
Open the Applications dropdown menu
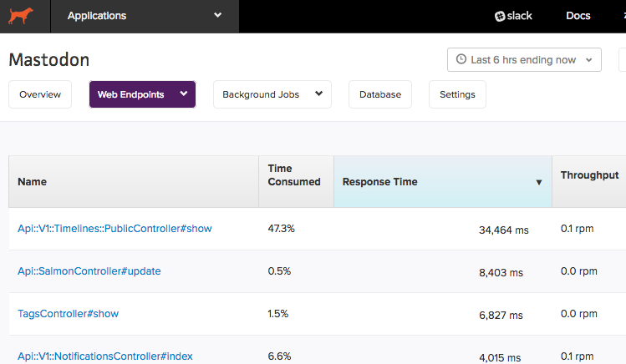pyautogui.click(x=145, y=16)
